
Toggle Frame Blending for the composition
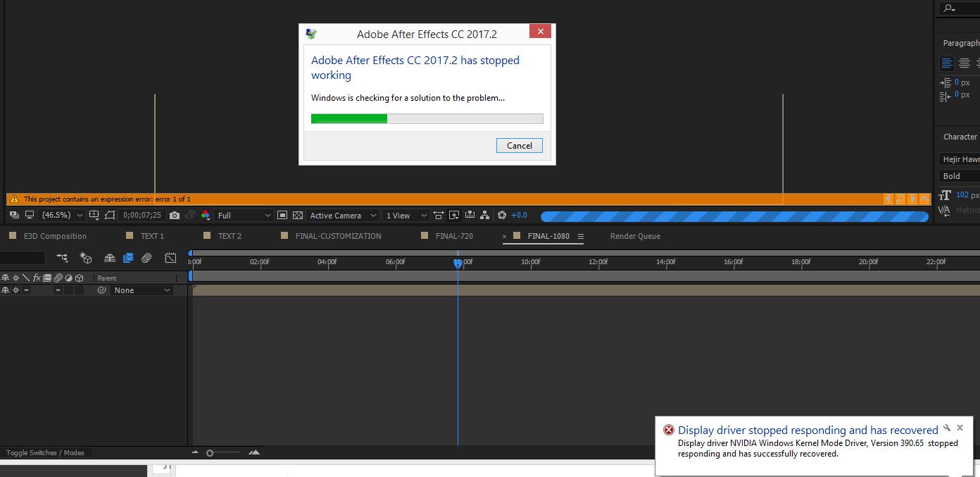(127, 258)
